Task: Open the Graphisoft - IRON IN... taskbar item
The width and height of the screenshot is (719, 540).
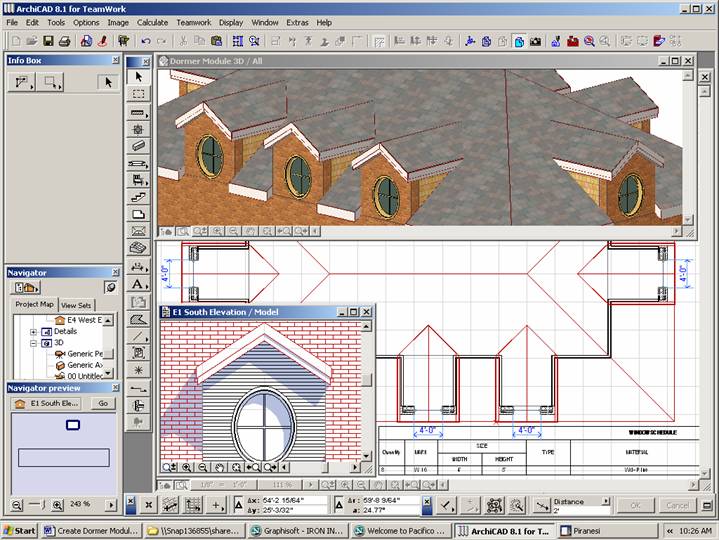Action: click(298, 530)
